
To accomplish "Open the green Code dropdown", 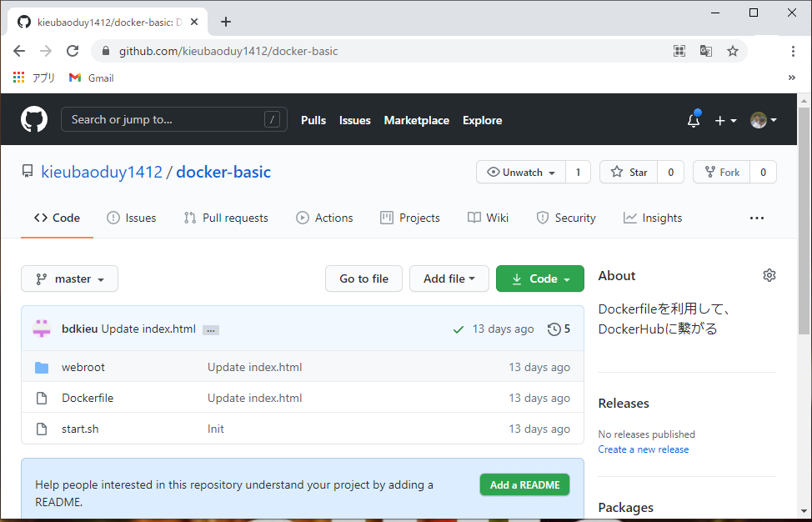I will pyautogui.click(x=539, y=279).
